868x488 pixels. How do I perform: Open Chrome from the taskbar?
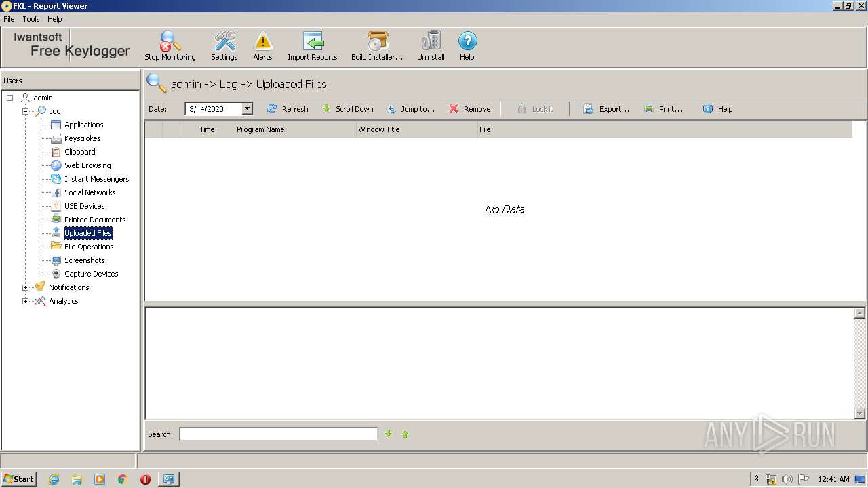123,479
